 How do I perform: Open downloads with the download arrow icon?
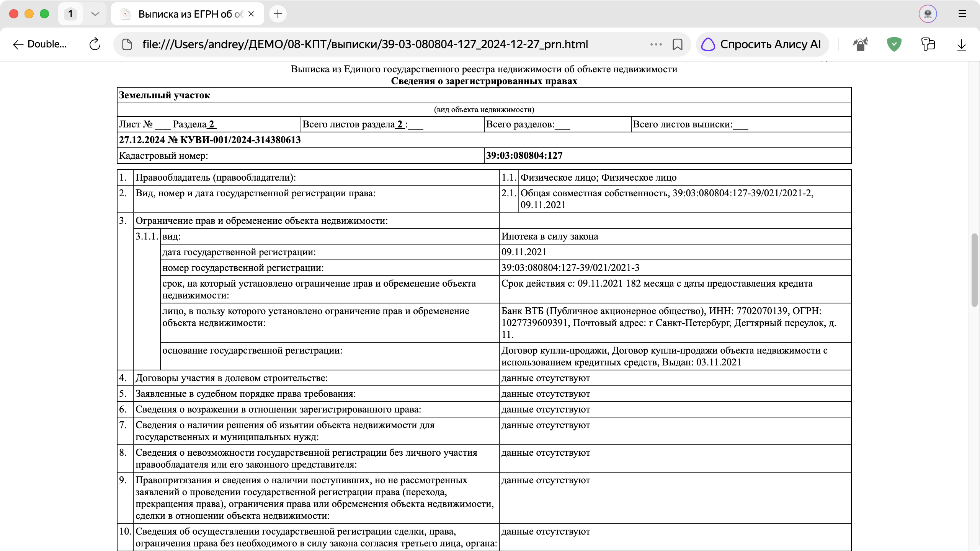pos(962,44)
